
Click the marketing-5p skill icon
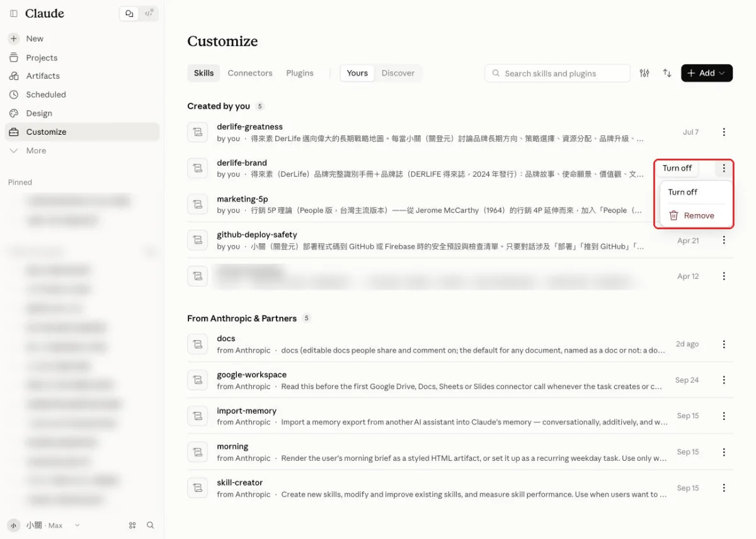pyautogui.click(x=198, y=205)
